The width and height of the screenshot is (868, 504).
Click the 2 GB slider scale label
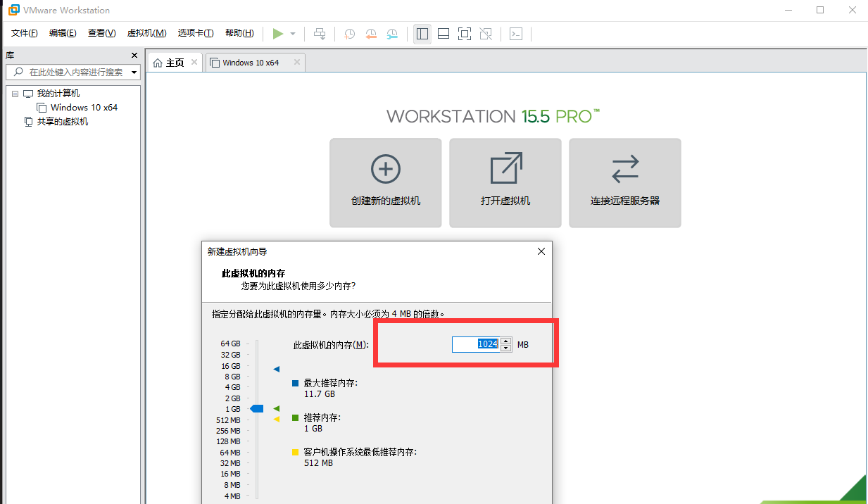pyautogui.click(x=232, y=398)
